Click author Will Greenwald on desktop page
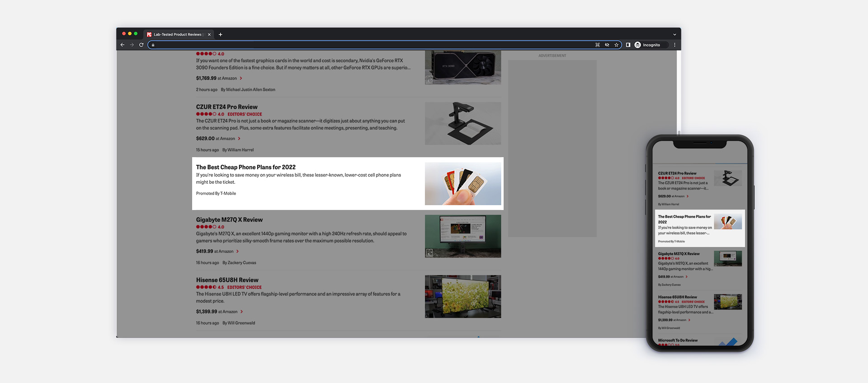Viewport: 868px width, 383px height. 241,323
